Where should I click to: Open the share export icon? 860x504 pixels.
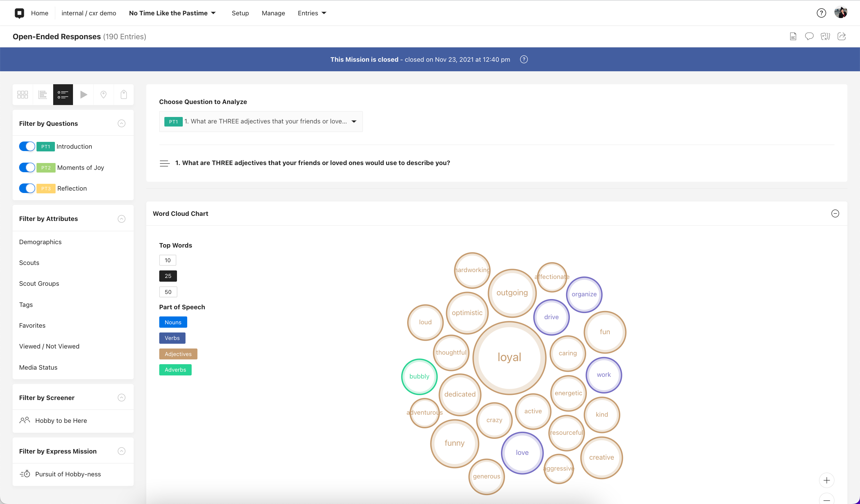coord(842,36)
